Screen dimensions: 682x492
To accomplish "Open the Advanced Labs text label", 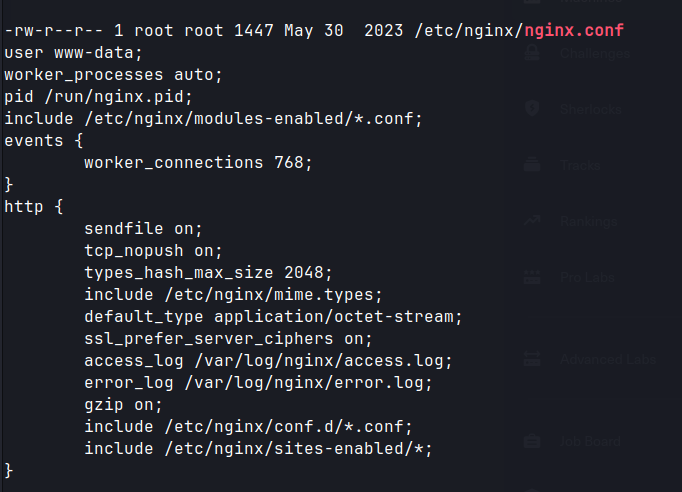I will click(608, 359).
